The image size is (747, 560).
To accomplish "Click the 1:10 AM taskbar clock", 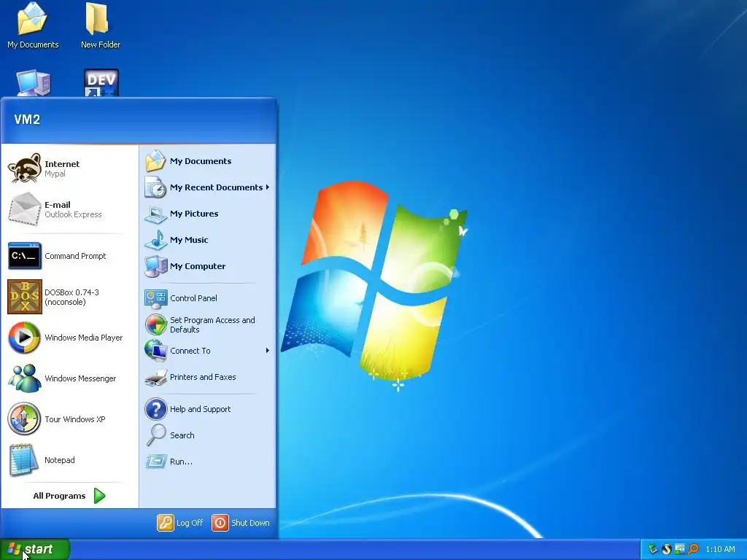I will click(720, 549).
